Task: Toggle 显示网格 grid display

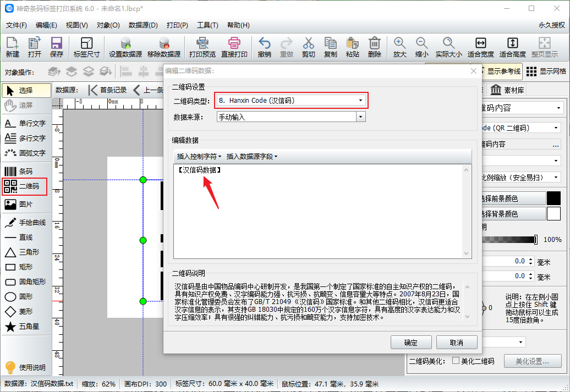Action: pyautogui.click(x=546, y=71)
